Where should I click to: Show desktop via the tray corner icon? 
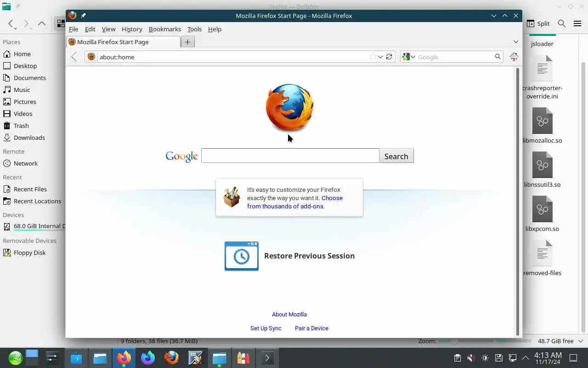click(x=573, y=358)
